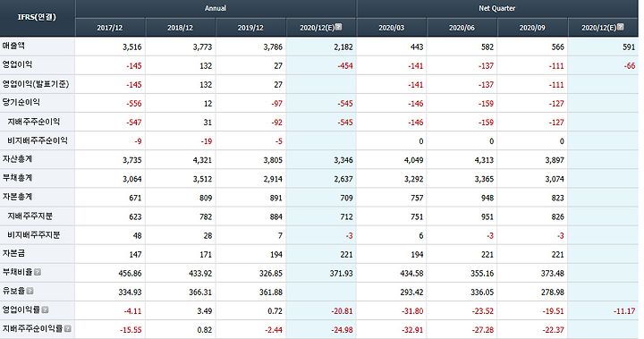The width and height of the screenshot is (644, 339).
Task: Click 자산총계 value 4,321
Action: [202, 160]
